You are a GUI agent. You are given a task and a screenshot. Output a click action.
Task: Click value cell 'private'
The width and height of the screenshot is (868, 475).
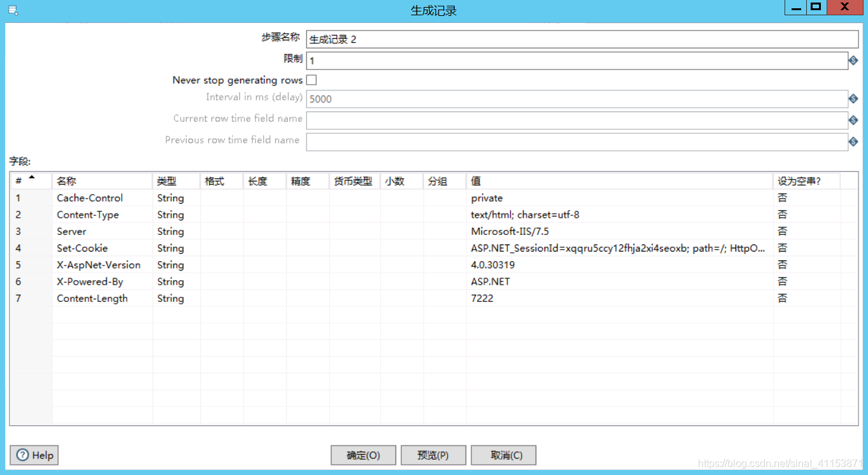click(620, 198)
